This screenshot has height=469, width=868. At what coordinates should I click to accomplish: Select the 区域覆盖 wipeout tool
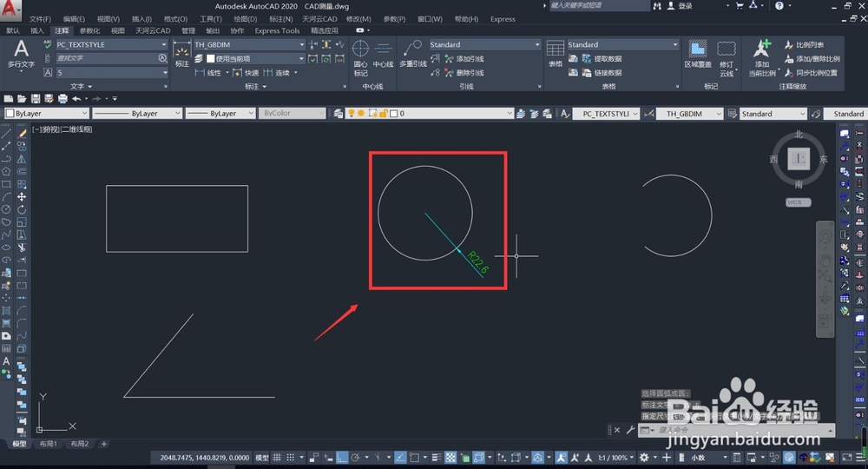pos(698,54)
